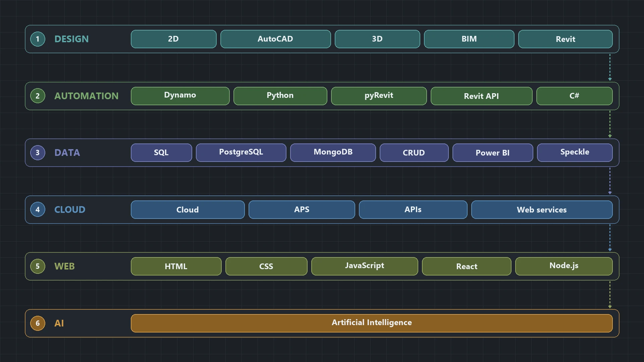
Task: Select the JavaScript chip
Action: coord(365,266)
